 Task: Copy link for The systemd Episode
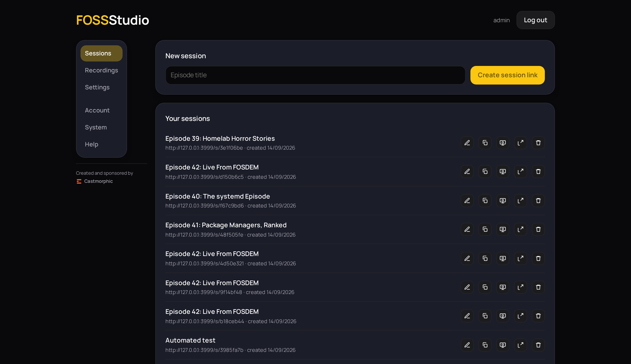coord(485,200)
